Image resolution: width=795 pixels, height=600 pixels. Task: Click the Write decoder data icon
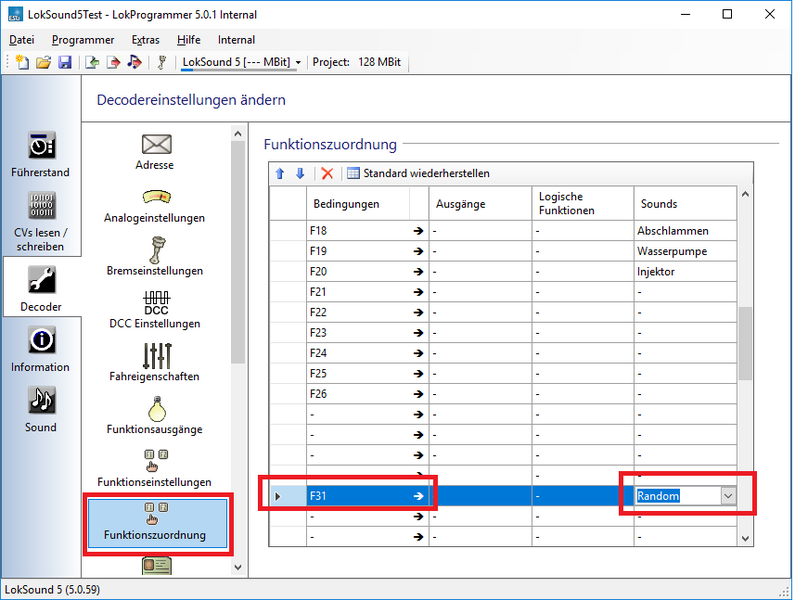pos(114,62)
